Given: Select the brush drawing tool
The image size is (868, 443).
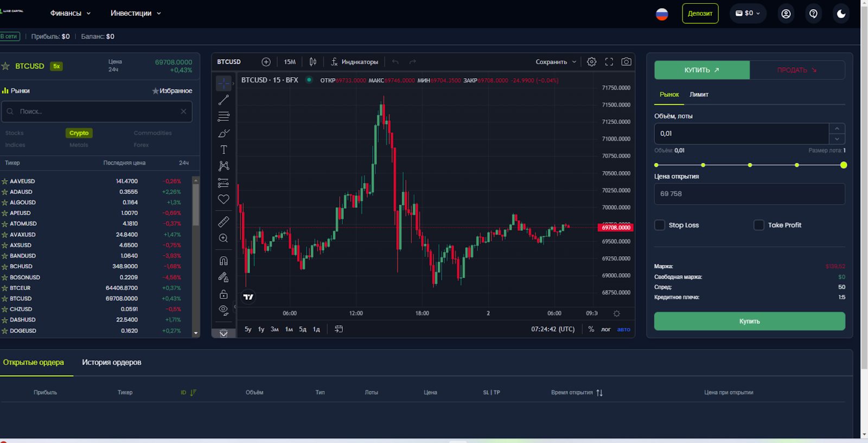Looking at the screenshot, I should 224,133.
